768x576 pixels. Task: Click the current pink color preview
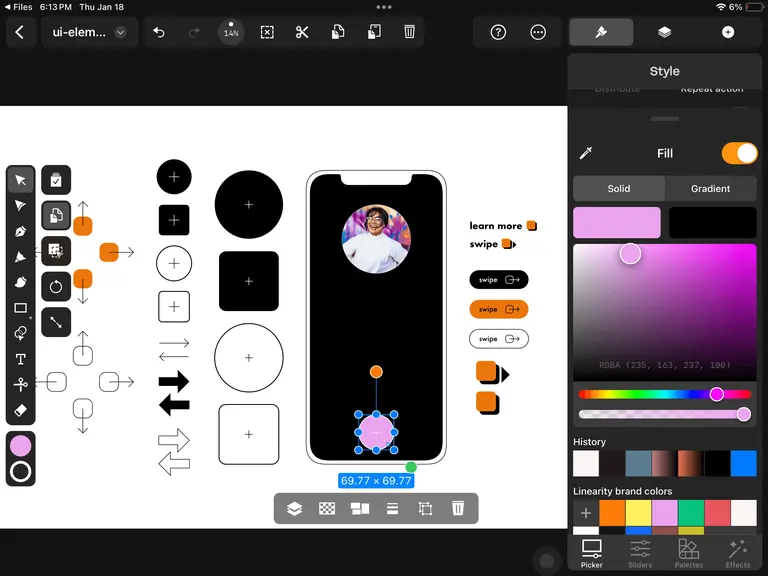tap(617, 222)
